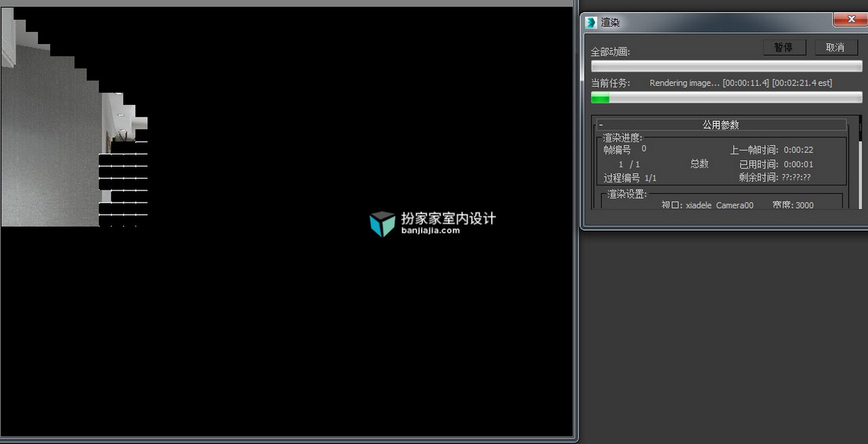The width and height of the screenshot is (868, 444).
Task: Click the banjiajia.com watermark link
Action: 431,230
